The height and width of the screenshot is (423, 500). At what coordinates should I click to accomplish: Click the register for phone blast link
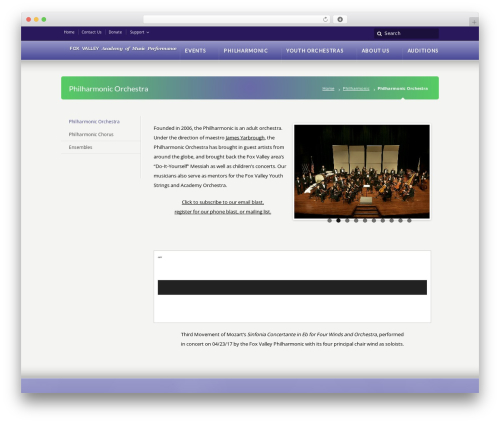[x=223, y=212]
